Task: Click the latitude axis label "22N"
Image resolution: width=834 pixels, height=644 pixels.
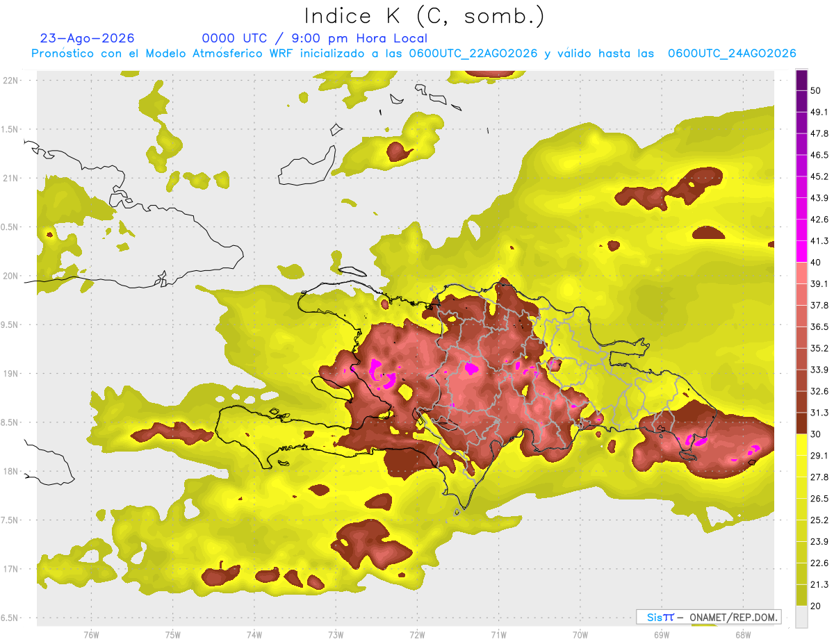Action: pos(11,80)
